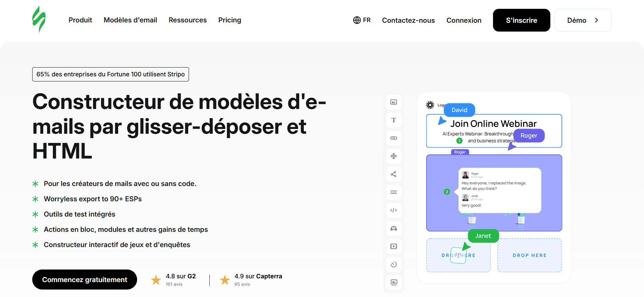Click the '95 avis' text

(x=242, y=284)
